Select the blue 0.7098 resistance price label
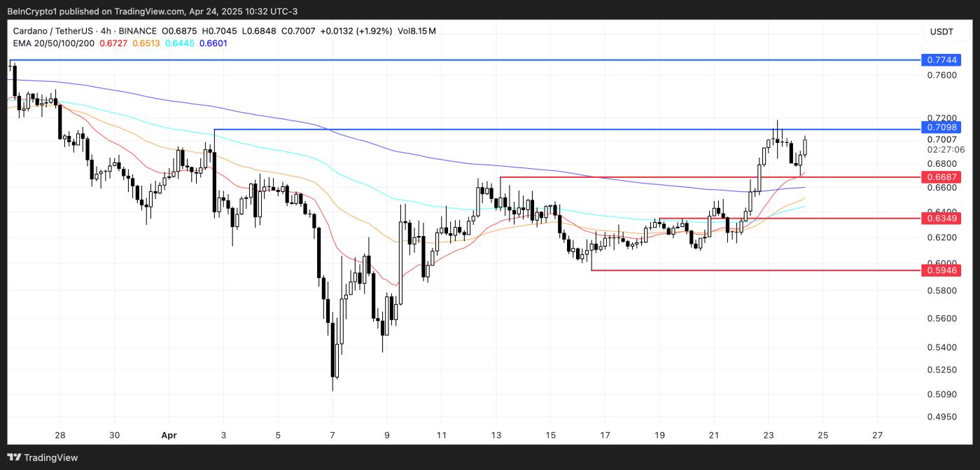Image resolution: width=980 pixels, height=470 pixels. [941, 127]
